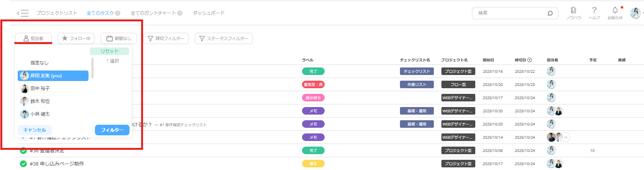
Task: Switch to the ダッシュボード tab
Action: point(209,13)
